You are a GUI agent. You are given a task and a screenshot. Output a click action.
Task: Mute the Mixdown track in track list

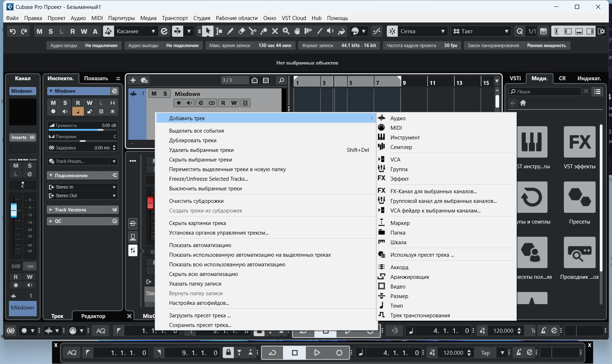(154, 94)
